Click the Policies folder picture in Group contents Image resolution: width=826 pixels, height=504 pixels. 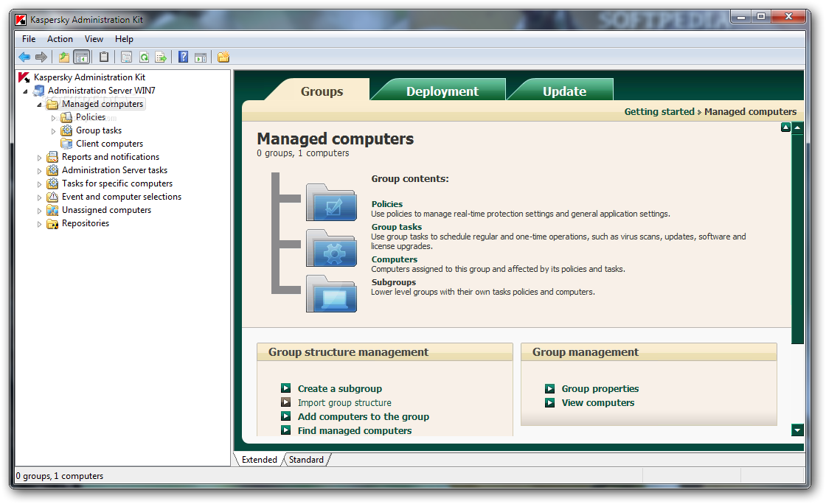pyautogui.click(x=331, y=202)
